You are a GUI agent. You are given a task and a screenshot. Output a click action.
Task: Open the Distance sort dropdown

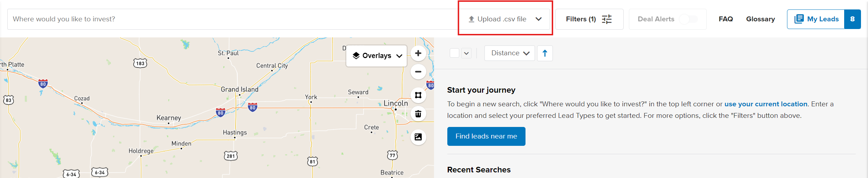(510, 53)
